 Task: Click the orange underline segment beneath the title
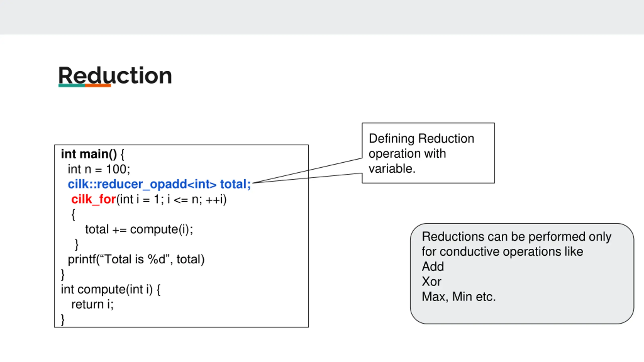[98, 85]
